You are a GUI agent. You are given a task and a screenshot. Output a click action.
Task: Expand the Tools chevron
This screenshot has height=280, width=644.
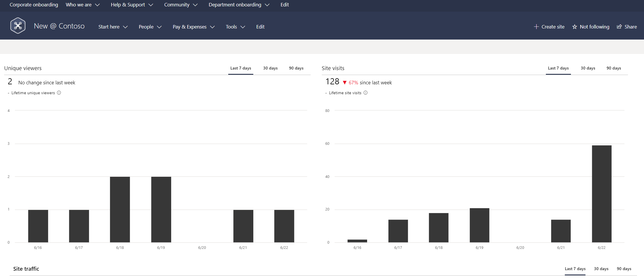243,27
